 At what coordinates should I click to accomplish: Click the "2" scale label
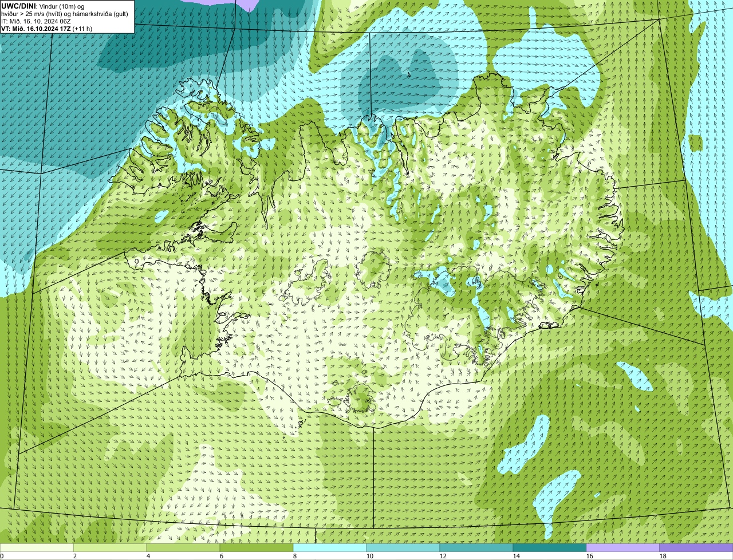(75, 556)
